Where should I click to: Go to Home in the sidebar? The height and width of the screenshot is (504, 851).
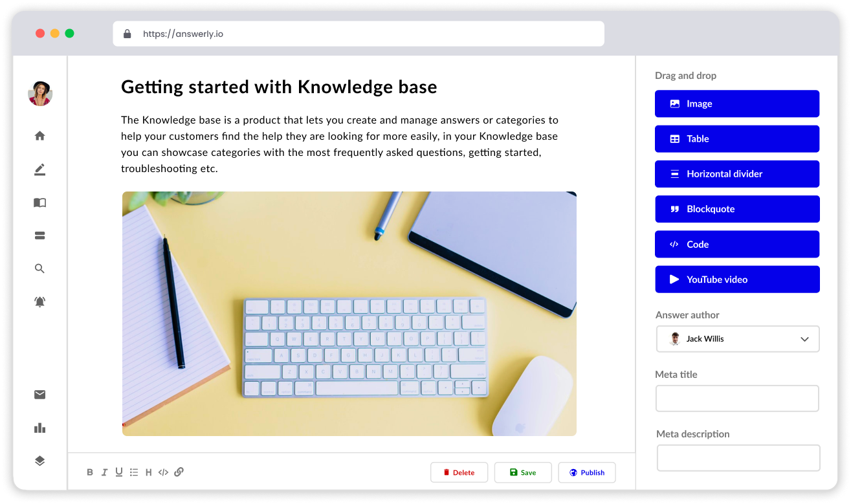pos(39,136)
